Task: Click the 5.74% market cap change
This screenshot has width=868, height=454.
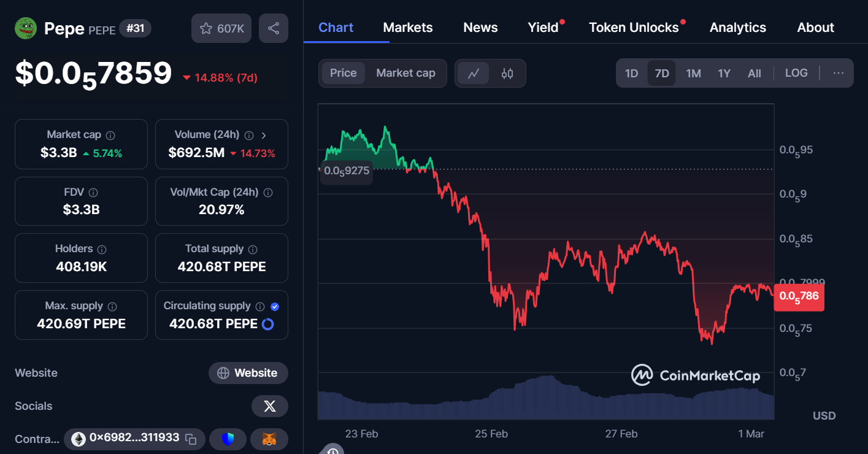Action: (x=102, y=153)
